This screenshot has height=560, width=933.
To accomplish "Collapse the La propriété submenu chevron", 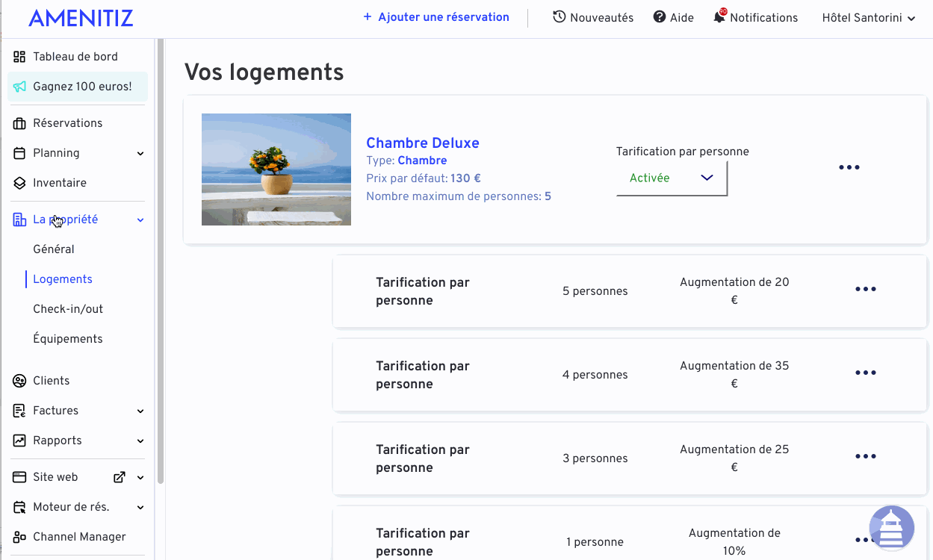I will coord(140,220).
